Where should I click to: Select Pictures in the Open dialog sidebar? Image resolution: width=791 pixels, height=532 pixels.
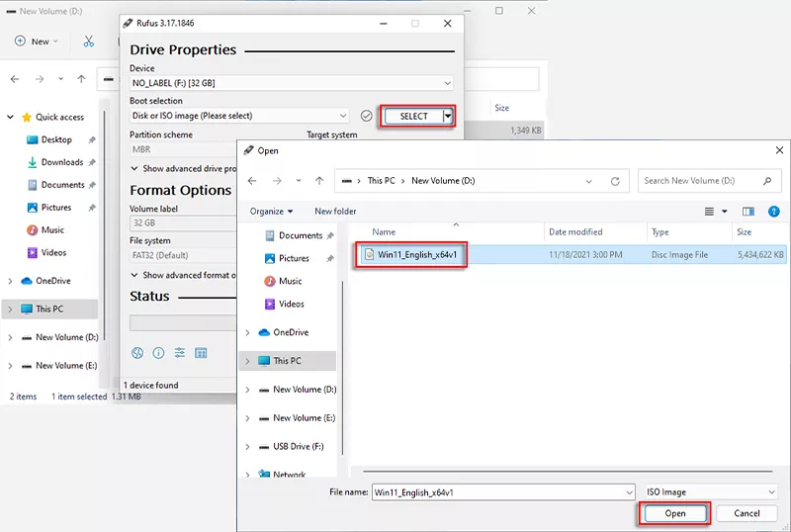tap(294, 258)
